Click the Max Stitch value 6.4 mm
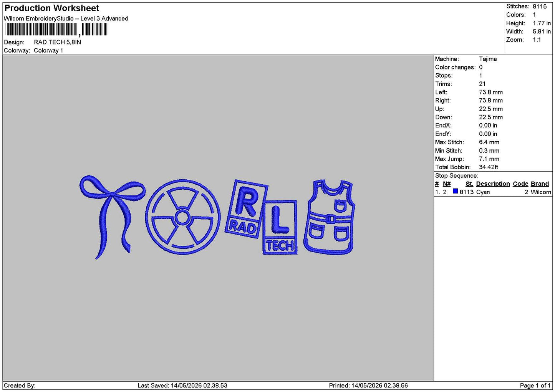 (489, 142)
